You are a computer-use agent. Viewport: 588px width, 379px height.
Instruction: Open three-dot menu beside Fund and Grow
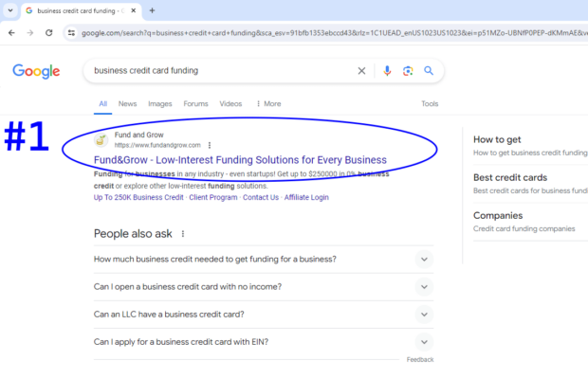click(x=210, y=145)
